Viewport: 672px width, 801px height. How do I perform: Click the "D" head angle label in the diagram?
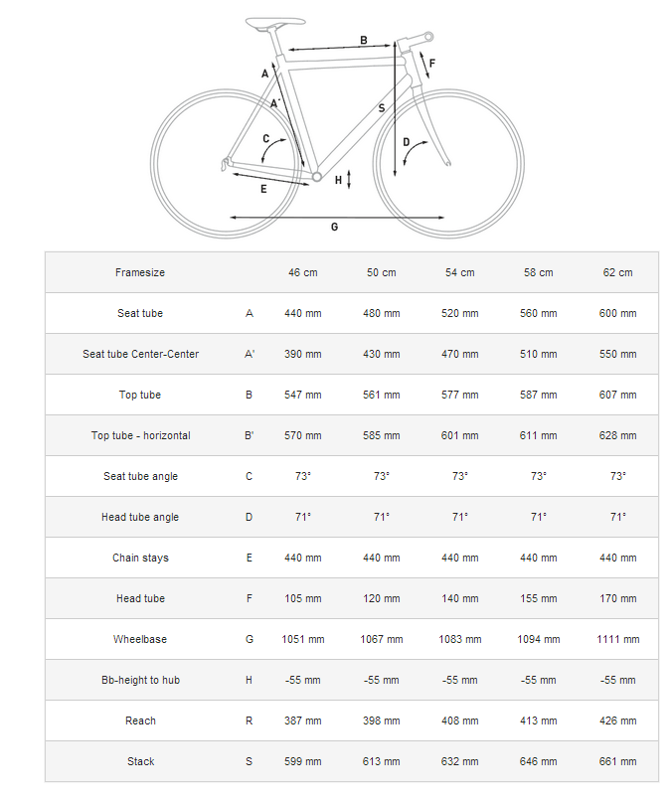pos(406,142)
